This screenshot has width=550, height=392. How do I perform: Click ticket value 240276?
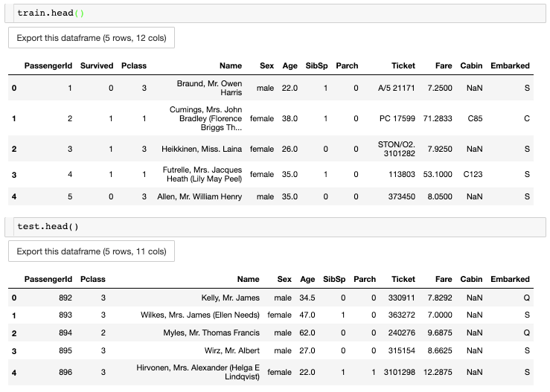click(402, 332)
